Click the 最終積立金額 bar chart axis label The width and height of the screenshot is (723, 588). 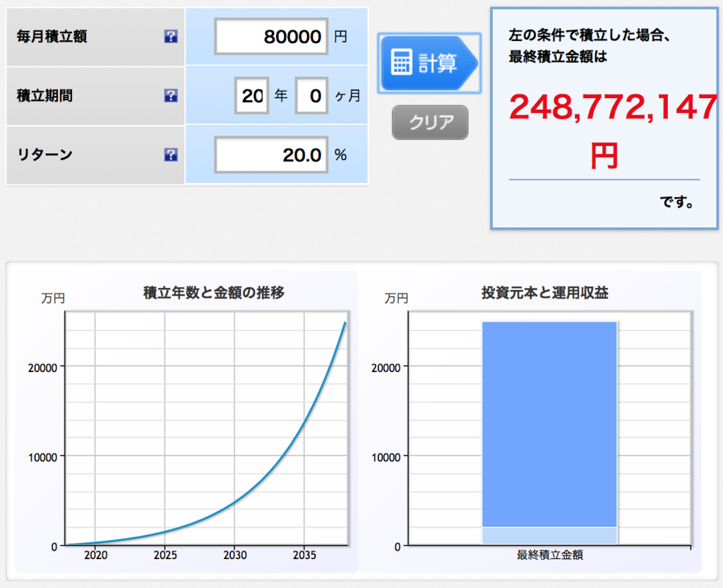(x=549, y=555)
